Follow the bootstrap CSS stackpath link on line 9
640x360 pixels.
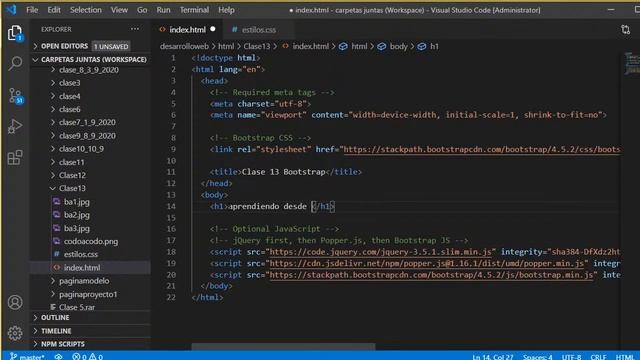(482, 149)
